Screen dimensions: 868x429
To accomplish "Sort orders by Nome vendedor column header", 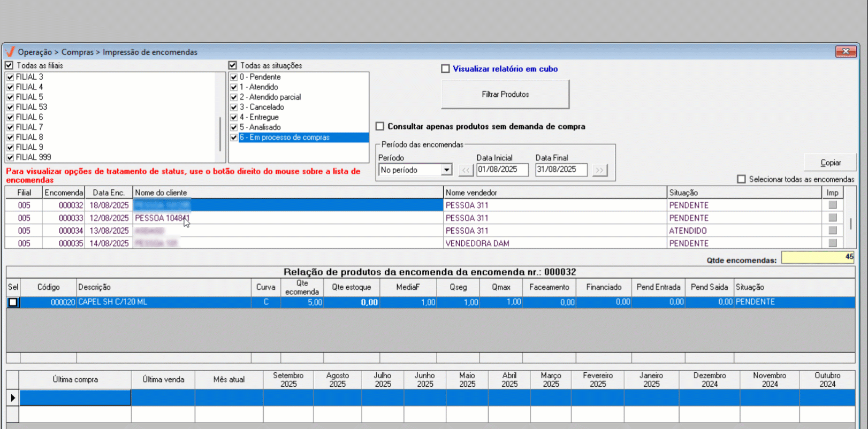I will [x=555, y=193].
